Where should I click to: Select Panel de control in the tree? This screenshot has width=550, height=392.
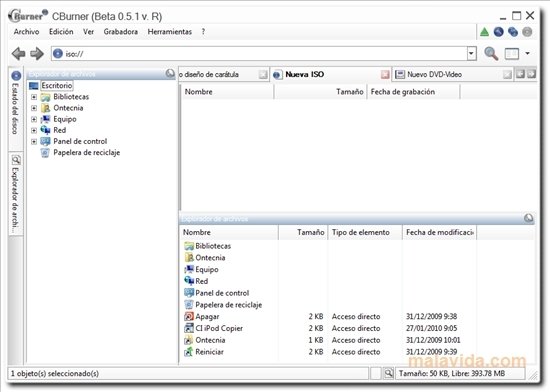[x=80, y=141]
